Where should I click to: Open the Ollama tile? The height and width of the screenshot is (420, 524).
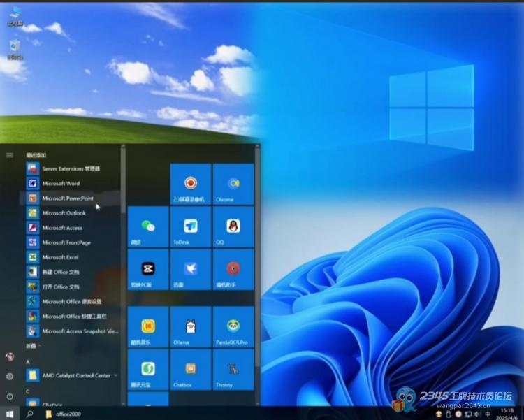191,326
